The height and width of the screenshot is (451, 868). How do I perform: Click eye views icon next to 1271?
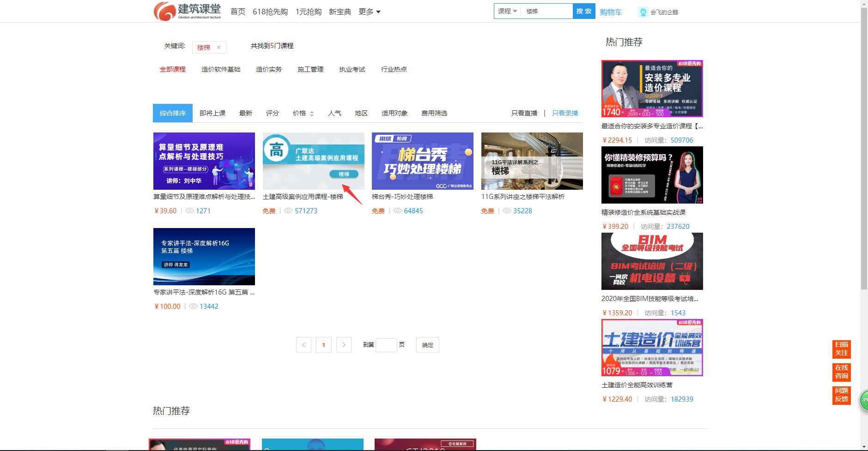[189, 211]
